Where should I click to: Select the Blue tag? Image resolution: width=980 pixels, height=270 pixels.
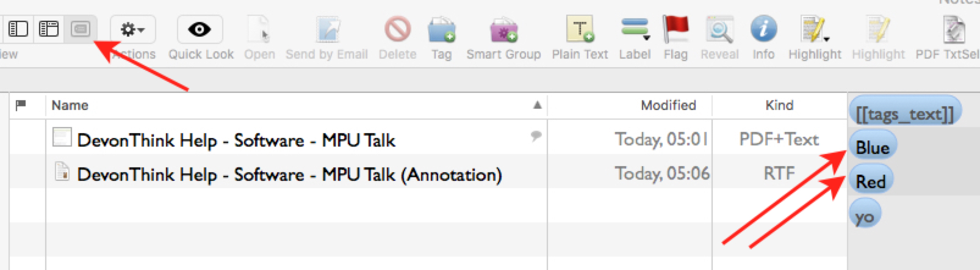point(873,148)
